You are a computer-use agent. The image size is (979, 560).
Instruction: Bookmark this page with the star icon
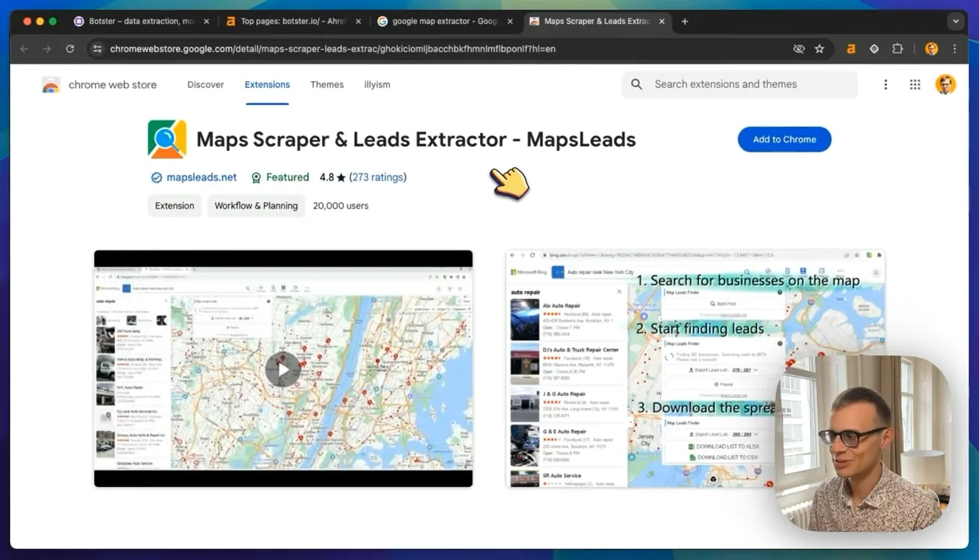(819, 49)
